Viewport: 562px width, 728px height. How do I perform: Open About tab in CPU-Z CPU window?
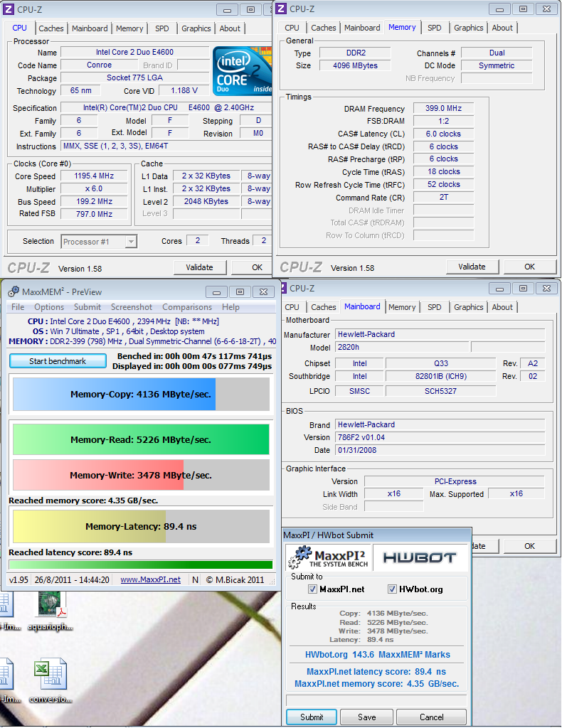pyautogui.click(x=230, y=28)
